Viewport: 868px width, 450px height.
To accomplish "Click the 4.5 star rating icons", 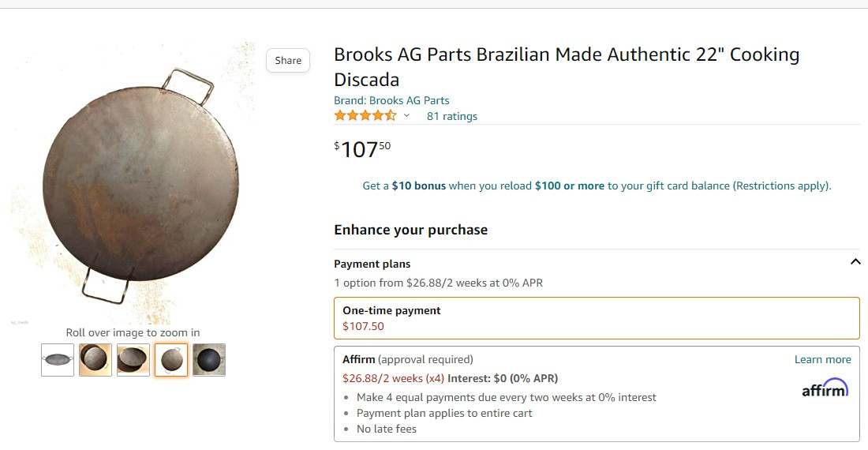I will tap(365, 116).
